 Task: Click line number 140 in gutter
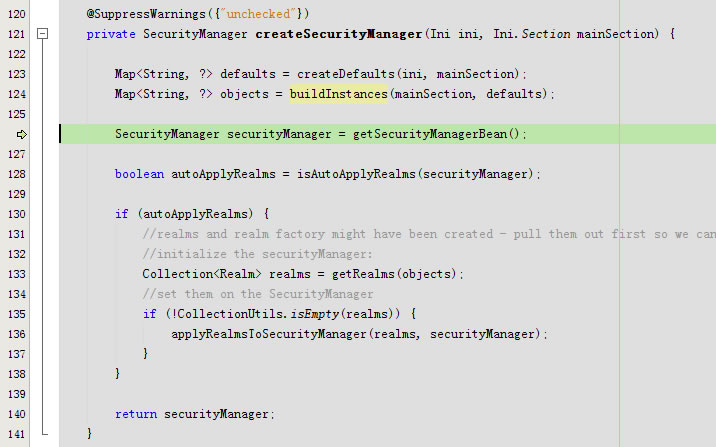click(x=17, y=414)
